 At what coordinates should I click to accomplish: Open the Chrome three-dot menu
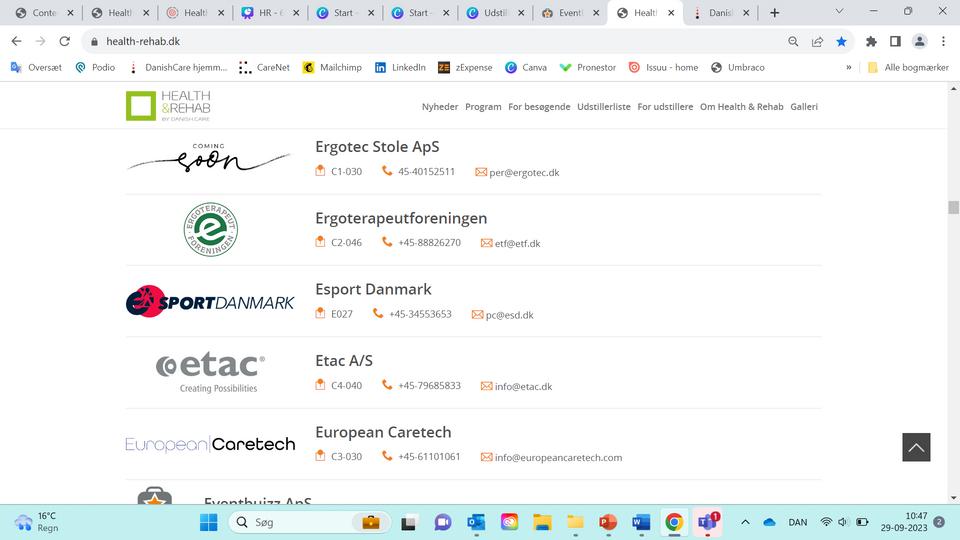(x=943, y=42)
